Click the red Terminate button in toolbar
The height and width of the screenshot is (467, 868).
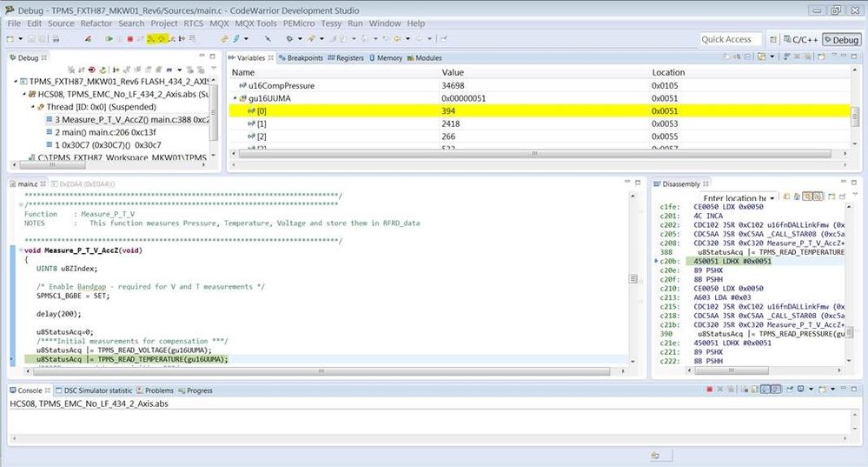click(129, 39)
